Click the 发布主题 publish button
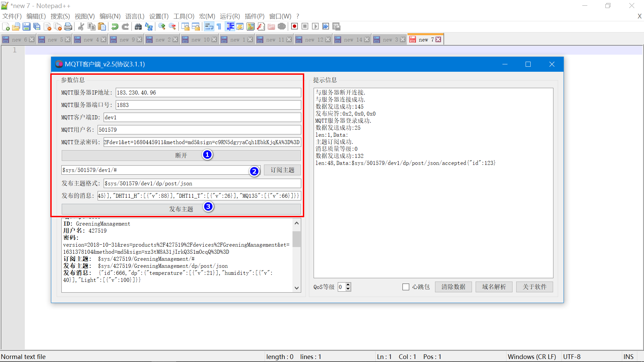This screenshot has height=362, width=644. tap(181, 209)
